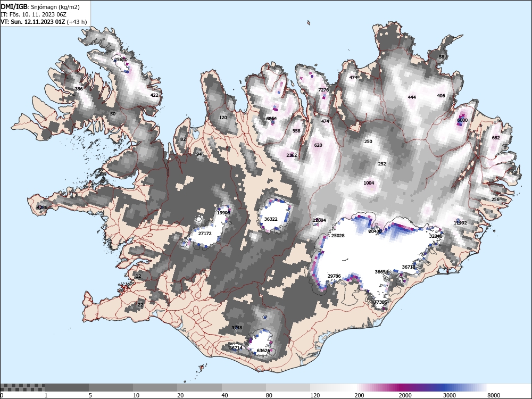The image size is (532, 399).
Task: Pick the magenta legend segment near 2000
Action: click(401, 387)
